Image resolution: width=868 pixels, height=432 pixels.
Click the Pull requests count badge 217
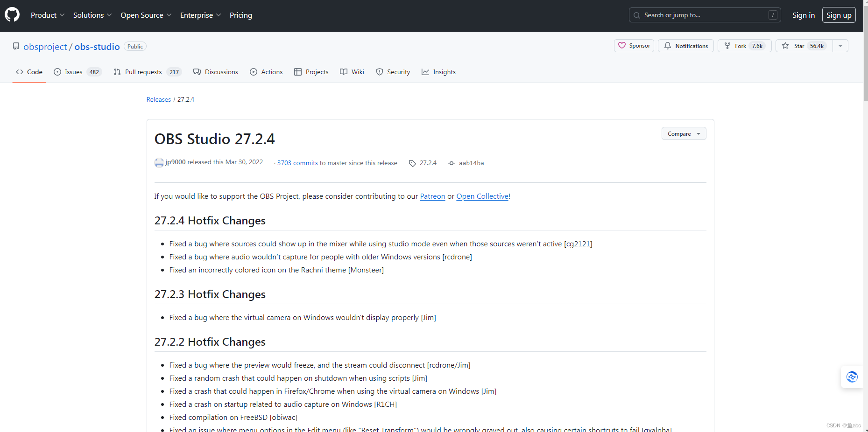click(174, 72)
